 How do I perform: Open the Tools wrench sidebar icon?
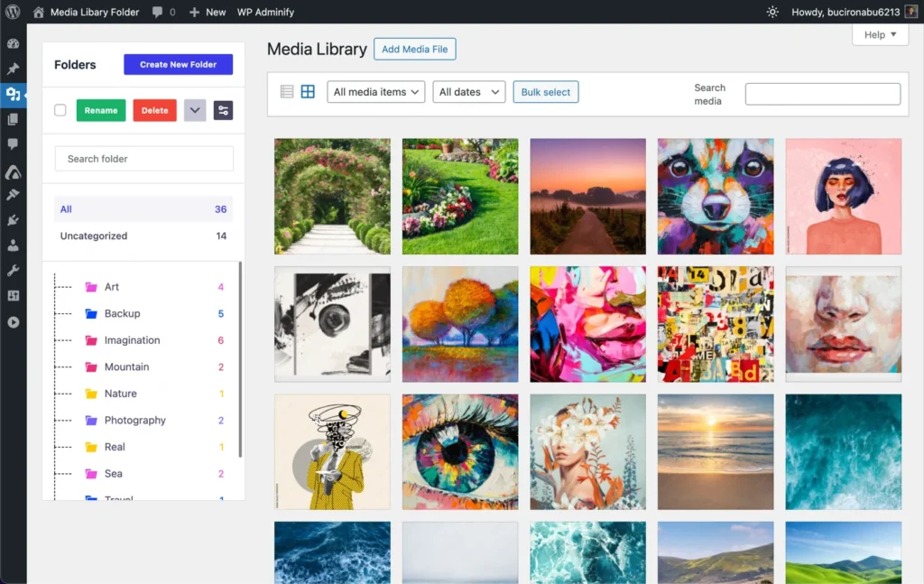(13, 271)
